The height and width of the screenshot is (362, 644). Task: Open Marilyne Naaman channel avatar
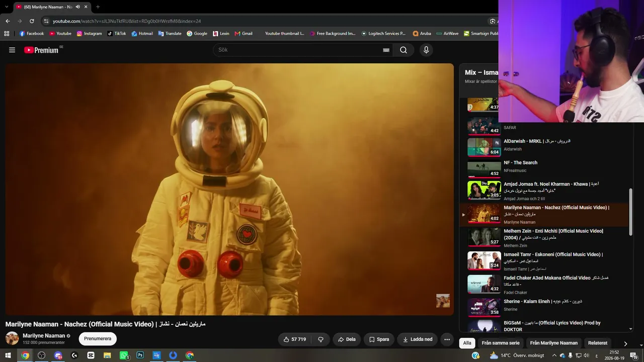pyautogui.click(x=12, y=338)
